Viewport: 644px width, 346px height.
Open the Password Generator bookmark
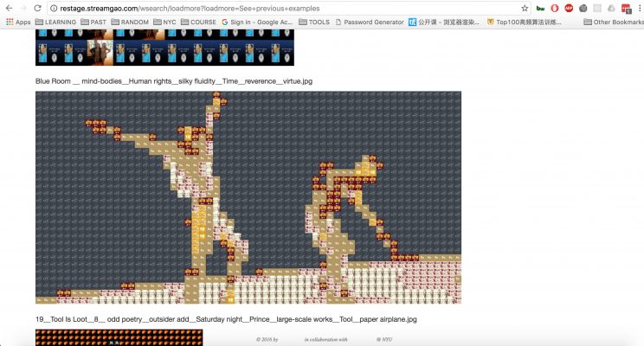click(370, 22)
